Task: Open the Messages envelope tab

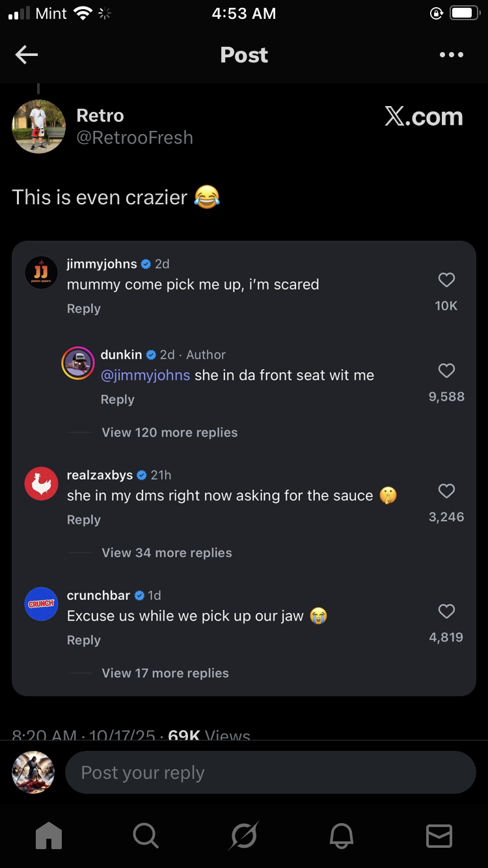Action: [439, 835]
